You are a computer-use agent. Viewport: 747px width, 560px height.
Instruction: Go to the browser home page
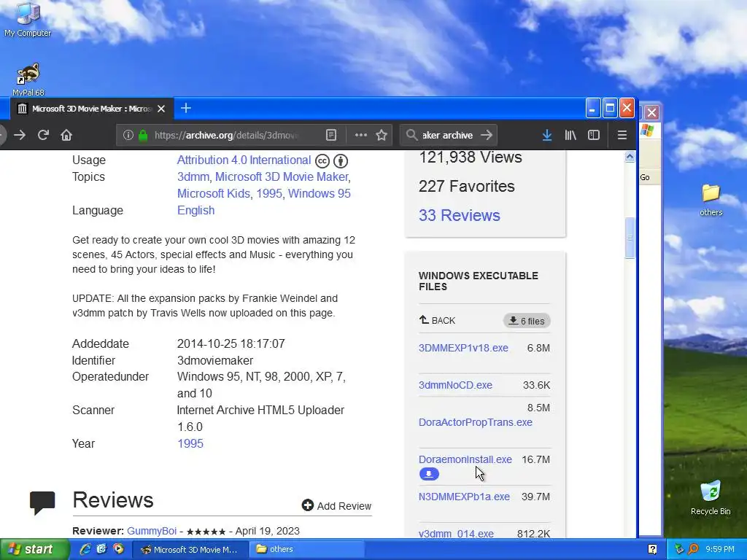pos(66,135)
